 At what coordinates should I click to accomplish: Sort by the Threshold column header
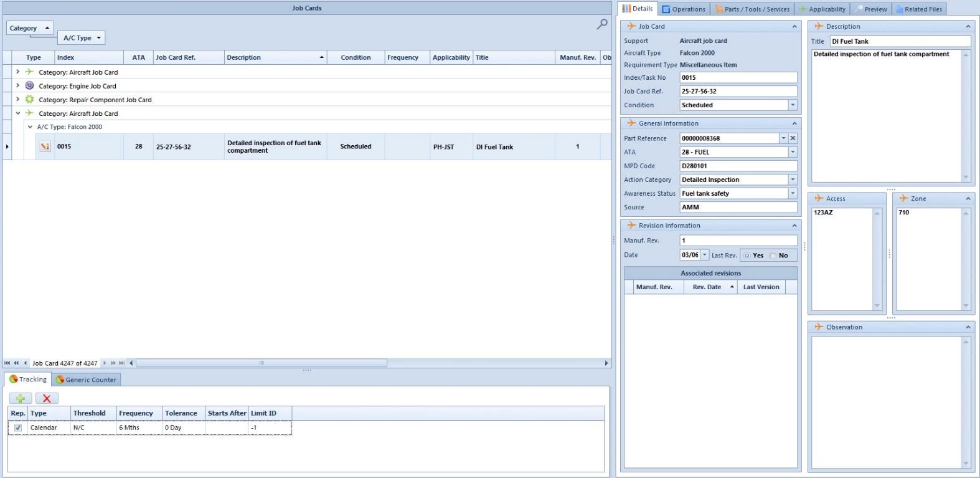[x=93, y=413]
